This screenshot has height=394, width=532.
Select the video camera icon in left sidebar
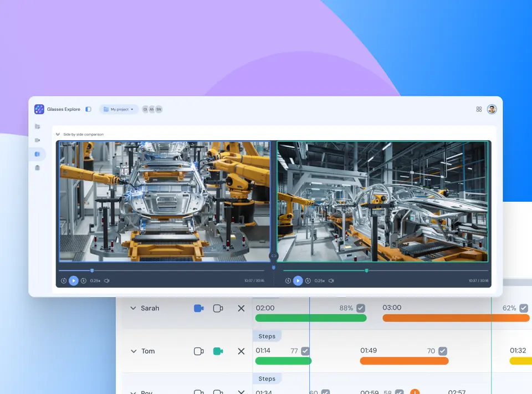pyautogui.click(x=37, y=140)
